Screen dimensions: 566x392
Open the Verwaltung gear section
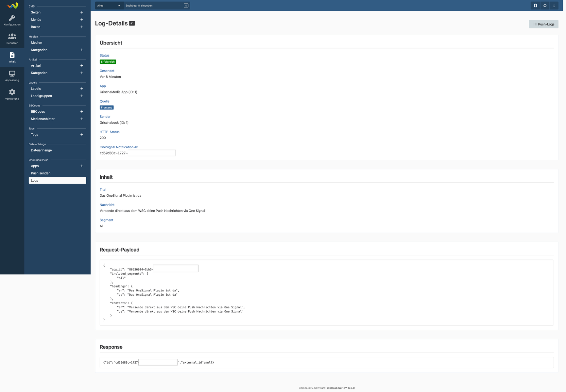(x=12, y=94)
